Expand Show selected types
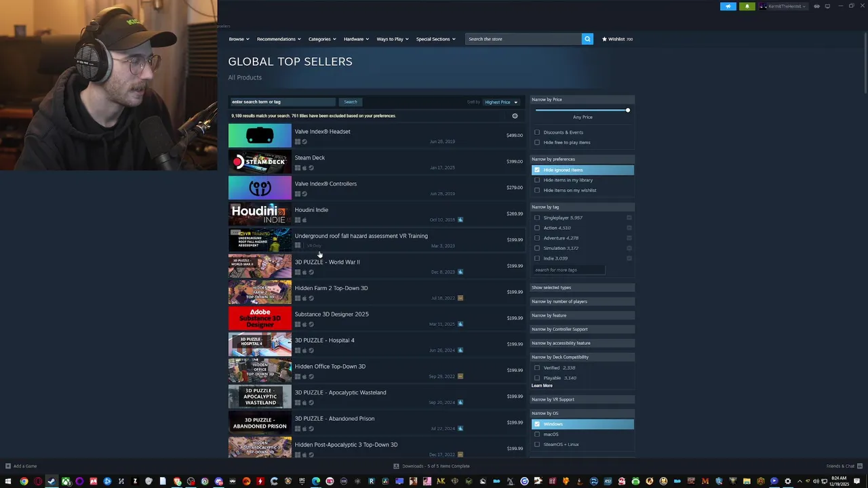The height and width of the screenshot is (488, 868). 583,287
